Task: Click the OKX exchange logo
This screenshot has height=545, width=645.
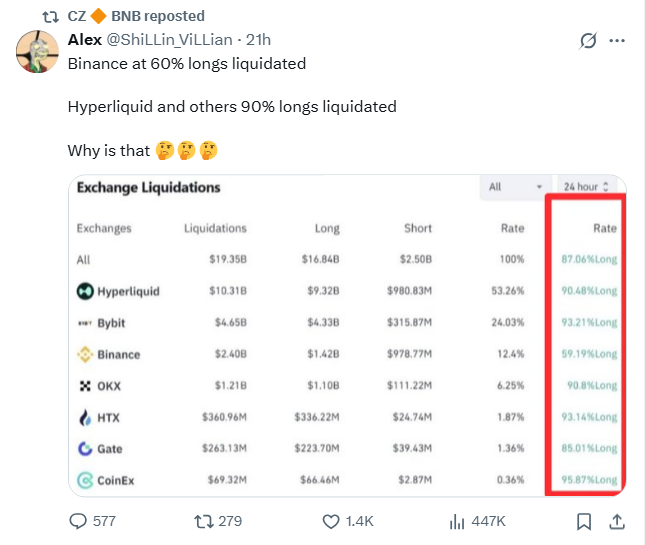Action: 85,386
